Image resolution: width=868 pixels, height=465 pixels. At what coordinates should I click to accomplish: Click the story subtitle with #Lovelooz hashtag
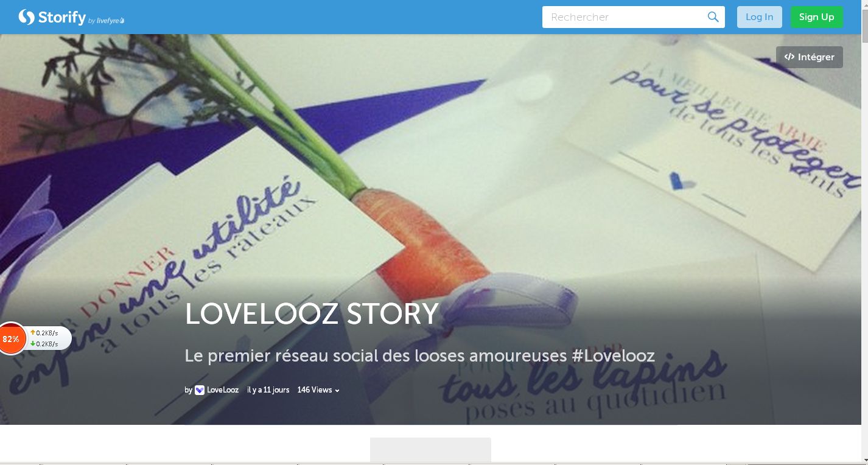point(420,356)
